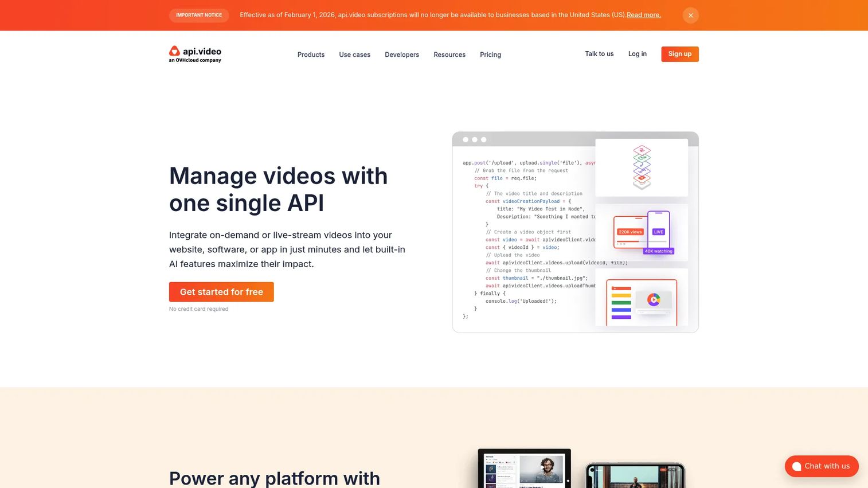Click the Log in link
The height and width of the screenshot is (488, 868).
[638, 54]
